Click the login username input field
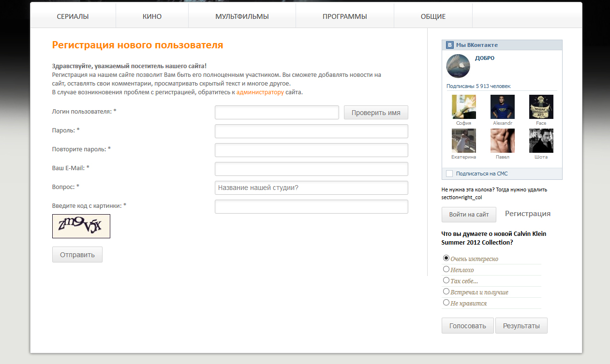Screen dimensions: 610x364 tap(276, 112)
